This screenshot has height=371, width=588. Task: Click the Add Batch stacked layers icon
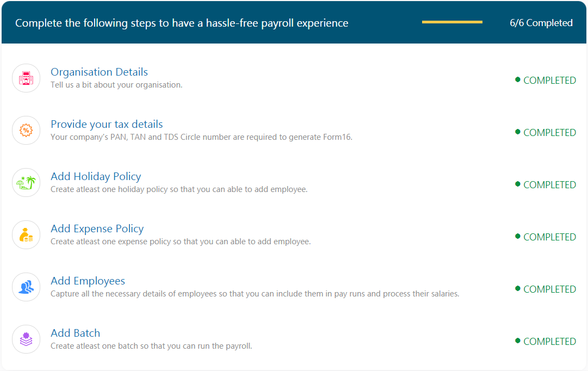coord(26,339)
